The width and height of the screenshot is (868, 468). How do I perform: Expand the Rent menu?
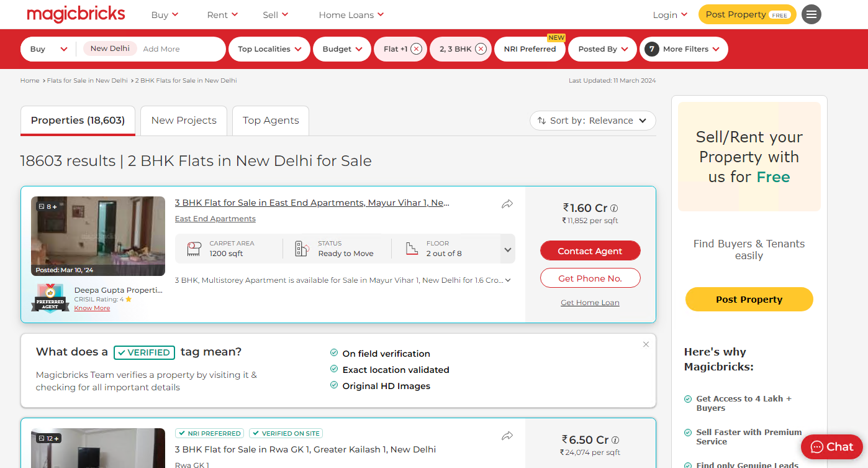pos(222,15)
